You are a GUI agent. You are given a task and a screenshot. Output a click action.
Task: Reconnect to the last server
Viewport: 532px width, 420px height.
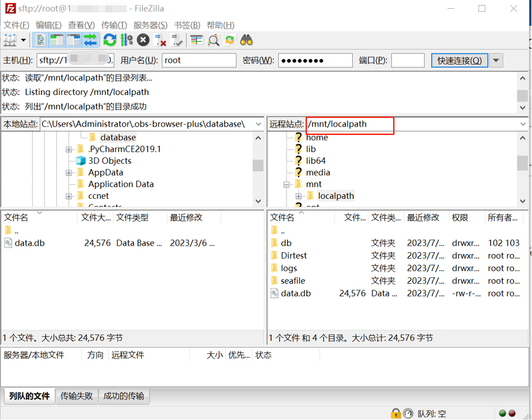point(177,40)
